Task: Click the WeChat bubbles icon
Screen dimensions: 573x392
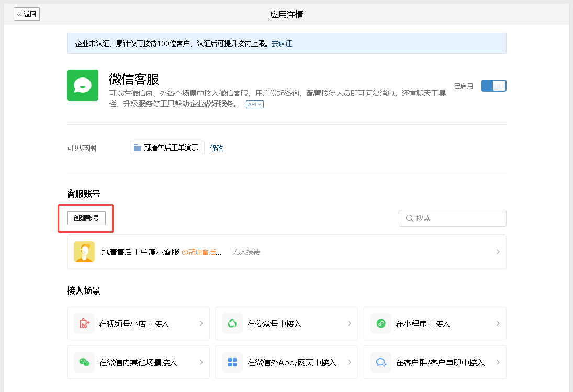Action: click(84, 362)
